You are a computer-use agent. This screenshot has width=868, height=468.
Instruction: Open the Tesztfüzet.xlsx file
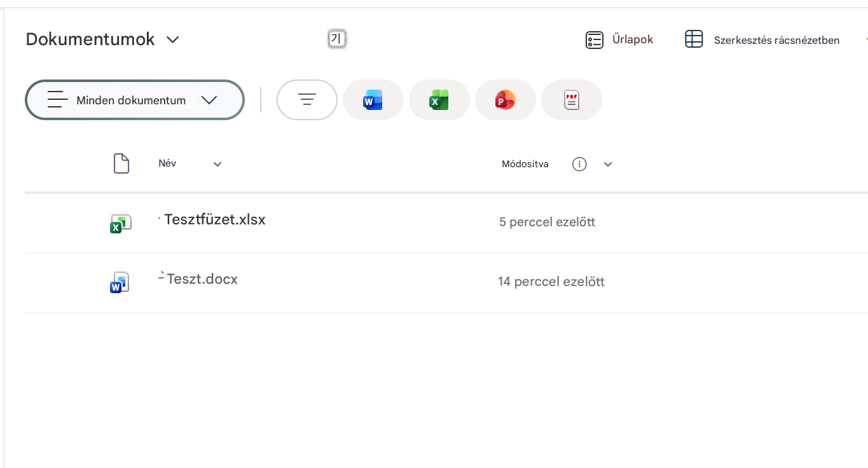(x=215, y=219)
